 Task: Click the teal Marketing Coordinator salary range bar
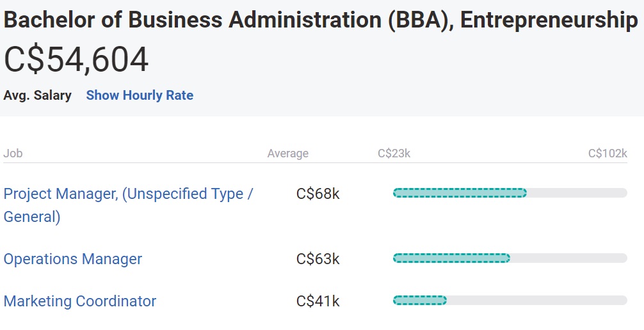[x=419, y=301]
